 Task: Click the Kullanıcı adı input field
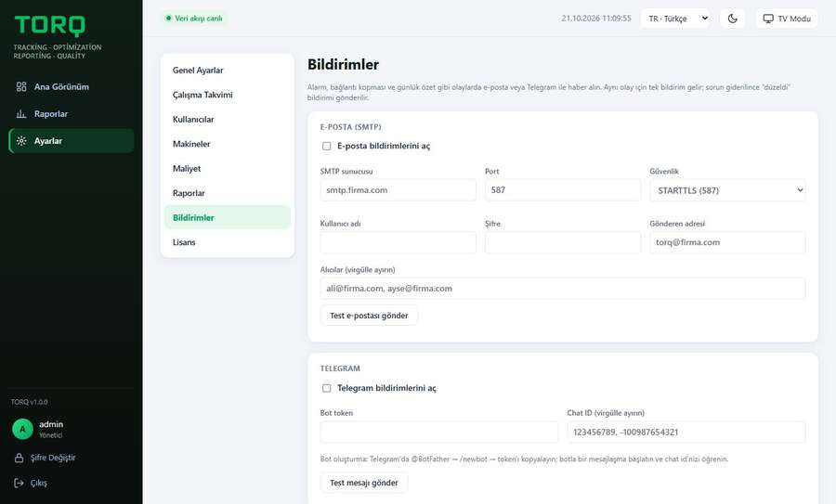(x=398, y=242)
